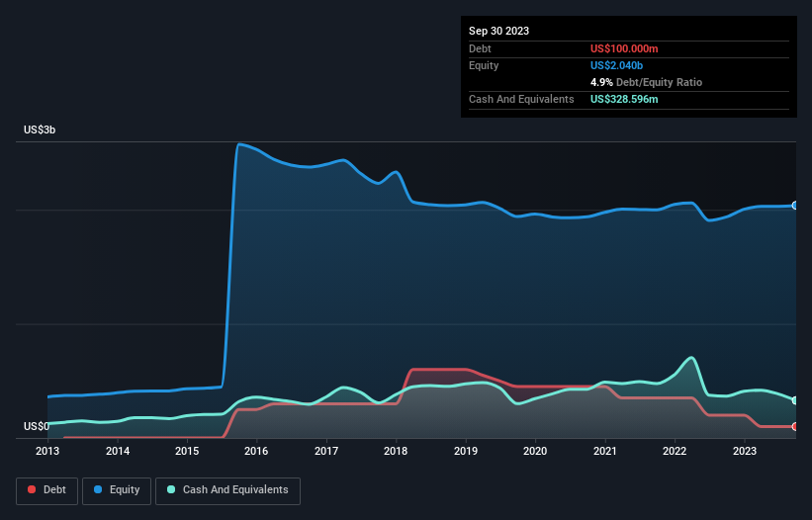Click the Debt row label in tooltip
Viewport: 812px width, 520px height.
click(x=480, y=48)
